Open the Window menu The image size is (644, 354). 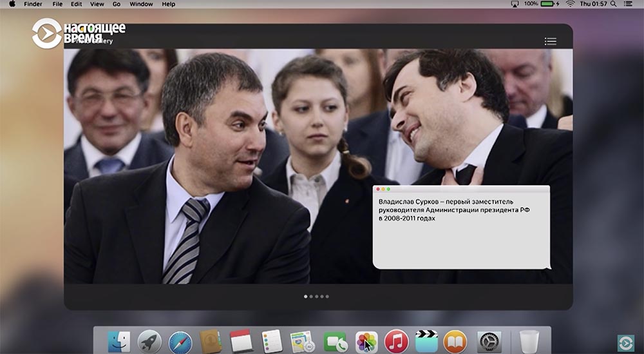(x=141, y=4)
